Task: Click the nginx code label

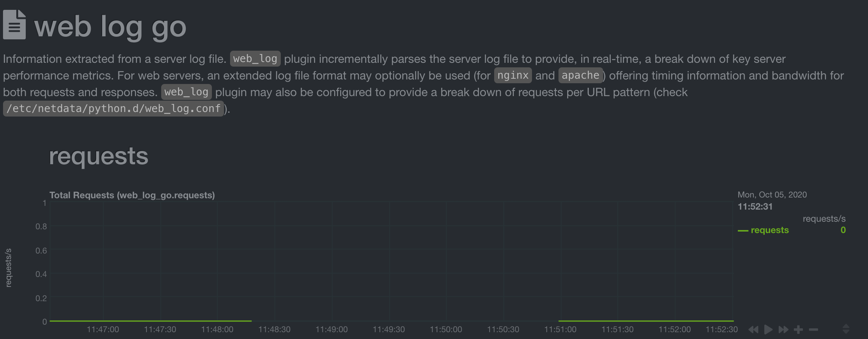Action: [x=512, y=75]
